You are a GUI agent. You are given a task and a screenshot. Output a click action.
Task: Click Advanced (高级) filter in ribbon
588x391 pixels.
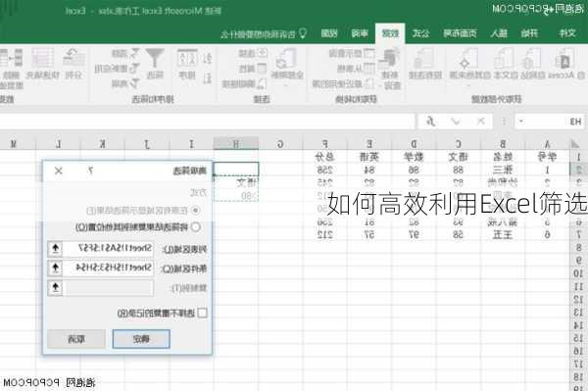click(125, 83)
